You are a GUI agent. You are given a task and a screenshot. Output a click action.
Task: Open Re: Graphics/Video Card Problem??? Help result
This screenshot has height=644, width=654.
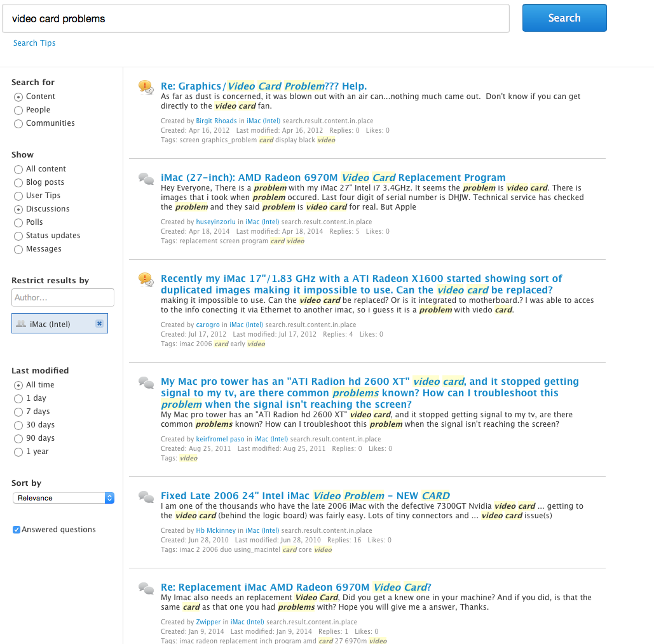[264, 86]
